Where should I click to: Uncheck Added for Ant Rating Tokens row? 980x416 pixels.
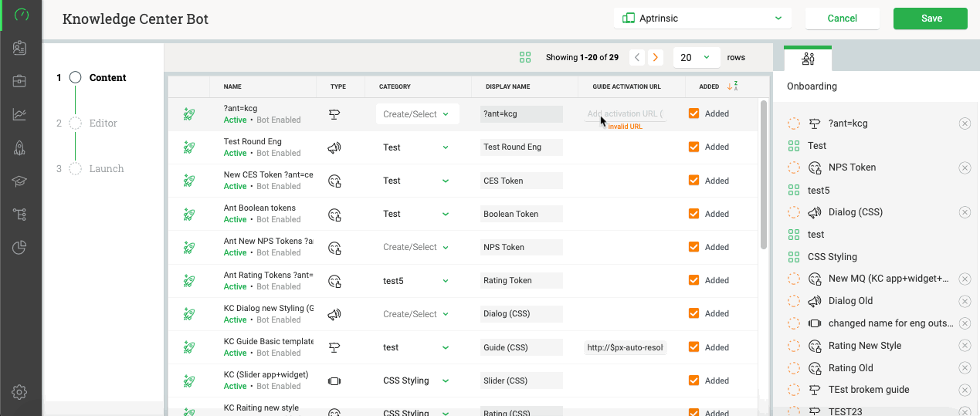click(693, 279)
